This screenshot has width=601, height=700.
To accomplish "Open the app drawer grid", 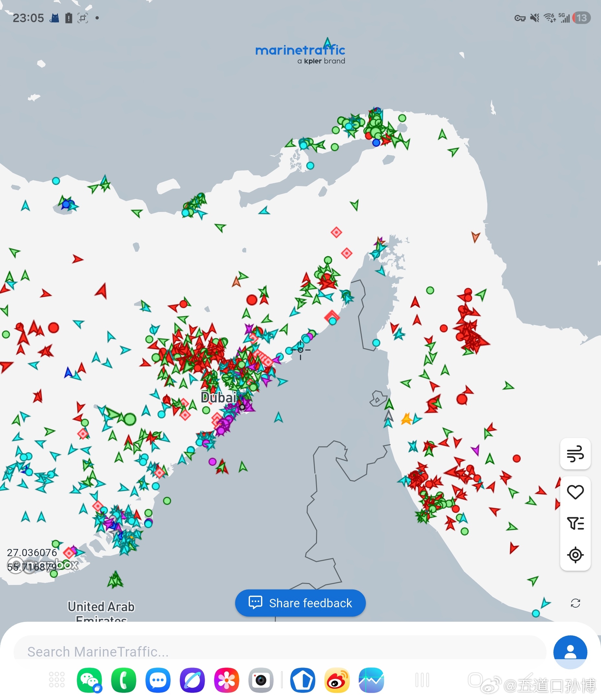I will (x=57, y=680).
